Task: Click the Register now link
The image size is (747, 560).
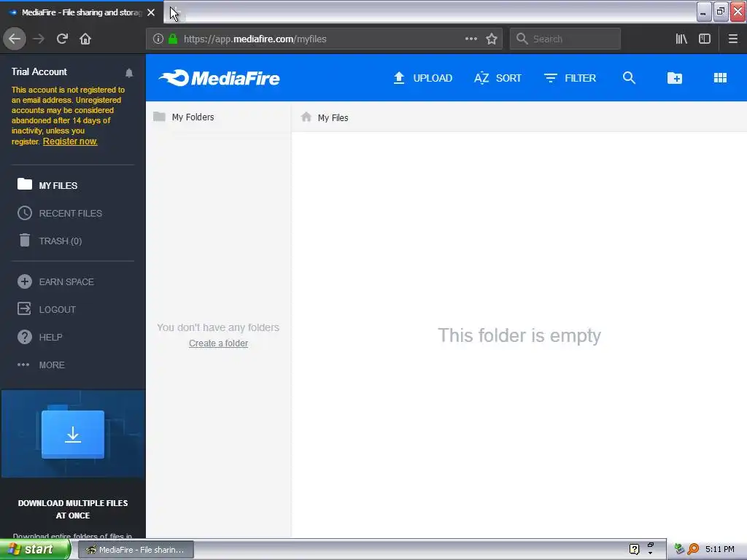Action: click(x=70, y=141)
